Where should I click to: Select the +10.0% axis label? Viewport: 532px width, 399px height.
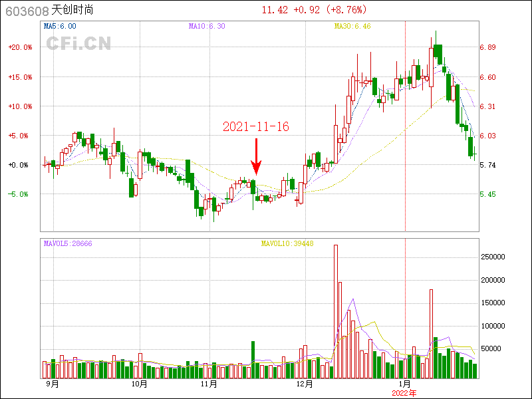20,106
